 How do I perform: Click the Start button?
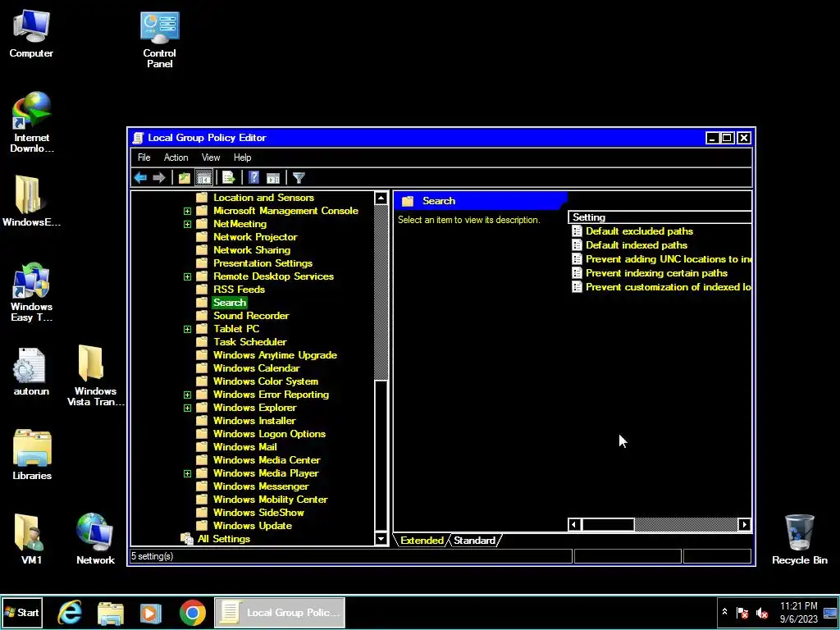pos(22,612)
